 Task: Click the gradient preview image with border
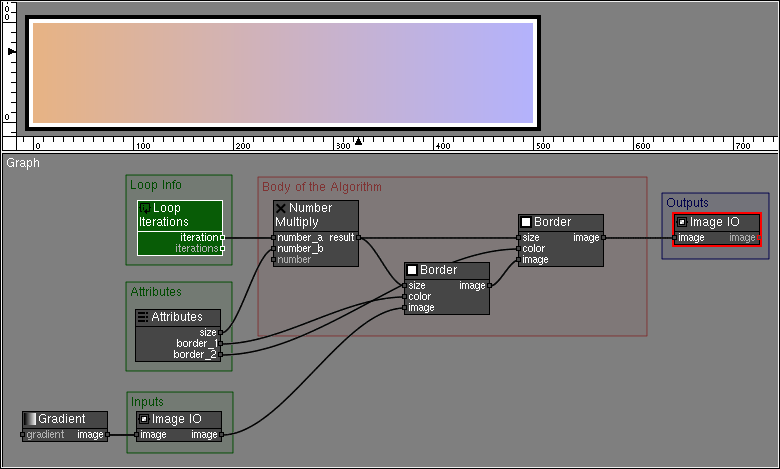(283, 73)
